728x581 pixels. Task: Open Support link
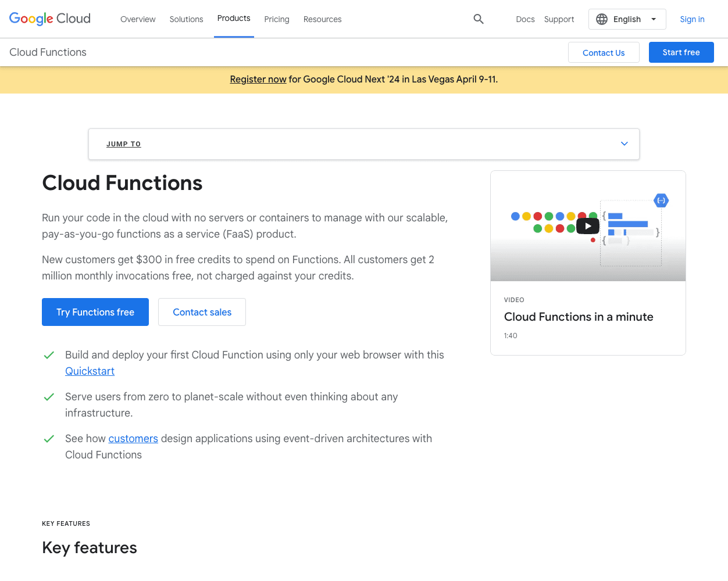coord(559,19)
